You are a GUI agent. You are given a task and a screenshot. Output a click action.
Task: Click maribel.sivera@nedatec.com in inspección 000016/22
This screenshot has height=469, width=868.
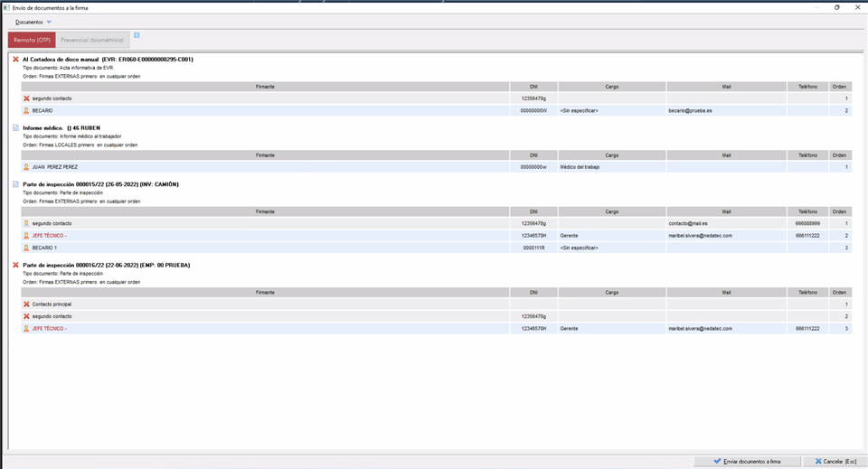[700, 329]
